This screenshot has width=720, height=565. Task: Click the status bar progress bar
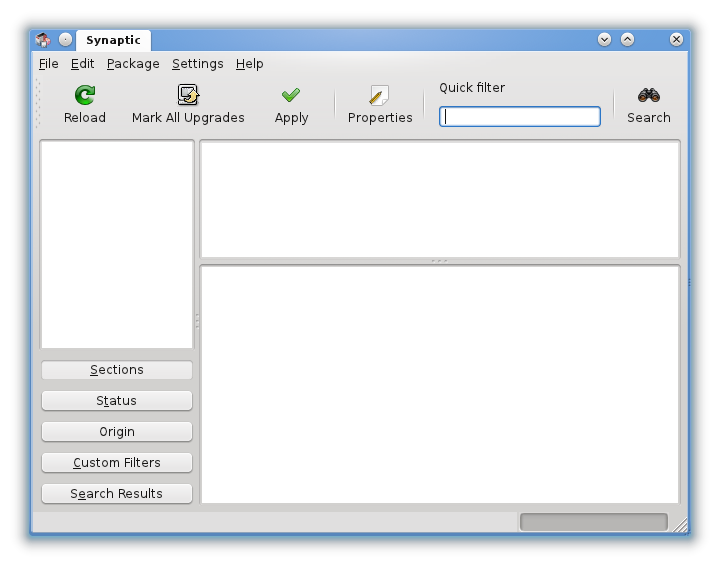[x=594, y=522]
